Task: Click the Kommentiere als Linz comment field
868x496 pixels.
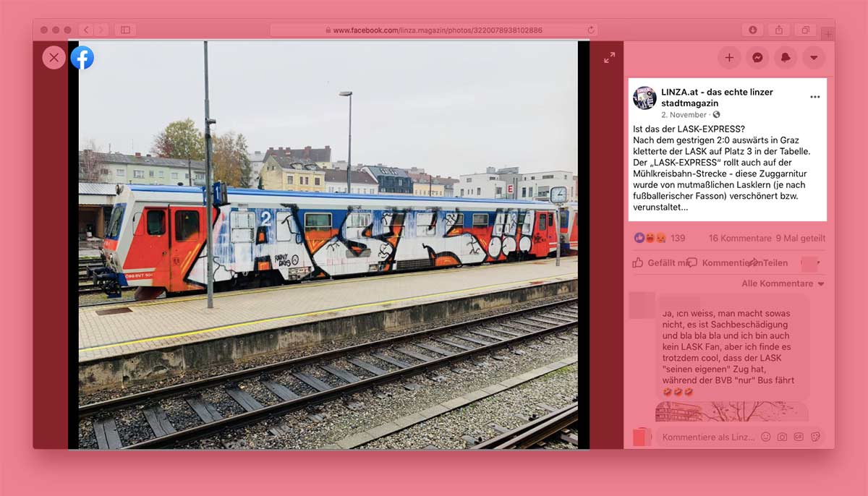Action: tap(709, 437)
